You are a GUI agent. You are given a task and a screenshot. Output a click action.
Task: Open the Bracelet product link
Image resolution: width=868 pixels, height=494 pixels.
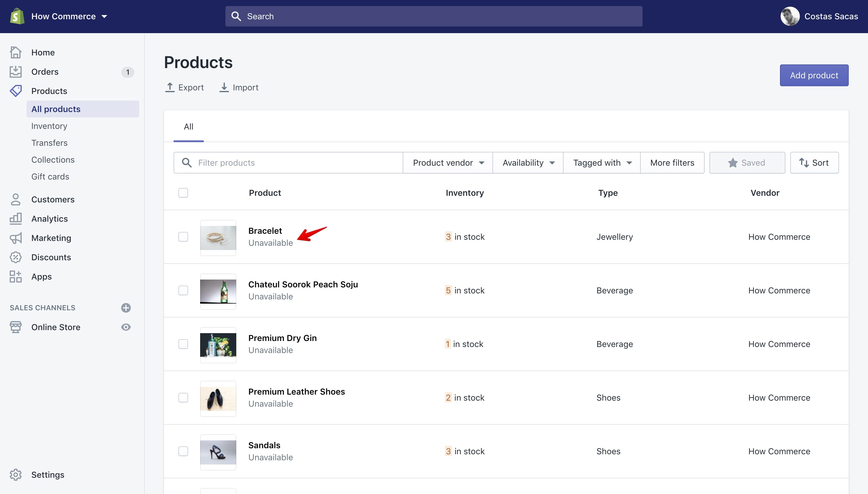pyautogui.click(x=265, y=231)
